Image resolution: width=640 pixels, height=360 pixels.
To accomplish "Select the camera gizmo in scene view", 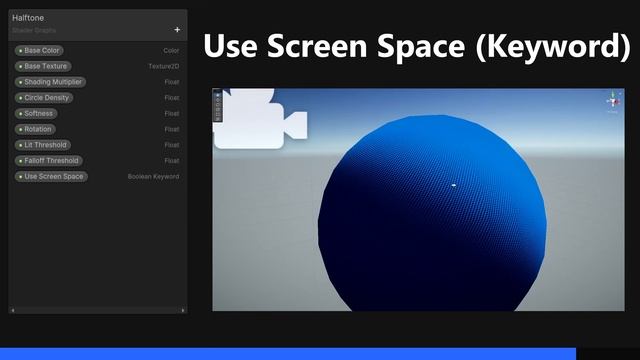I will (260, 119).
